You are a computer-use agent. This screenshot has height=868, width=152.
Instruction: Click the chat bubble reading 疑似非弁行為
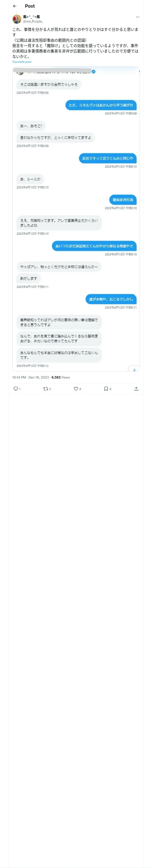123,199
